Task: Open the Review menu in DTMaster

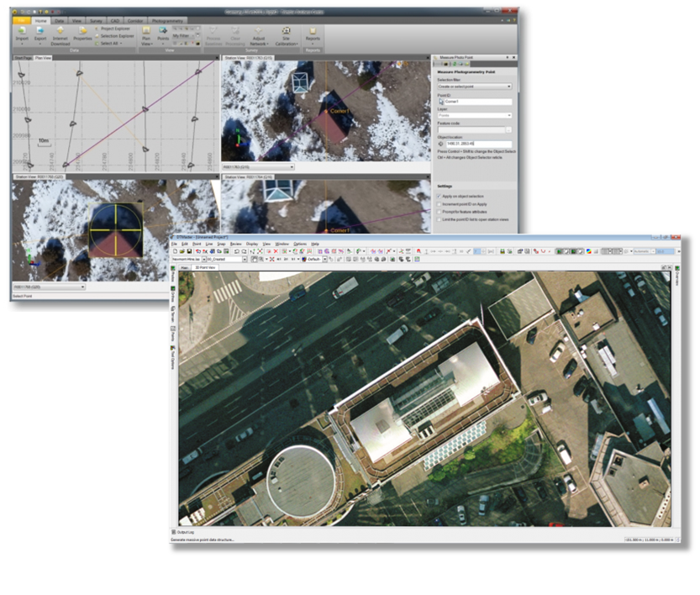Action: [235, 244]
